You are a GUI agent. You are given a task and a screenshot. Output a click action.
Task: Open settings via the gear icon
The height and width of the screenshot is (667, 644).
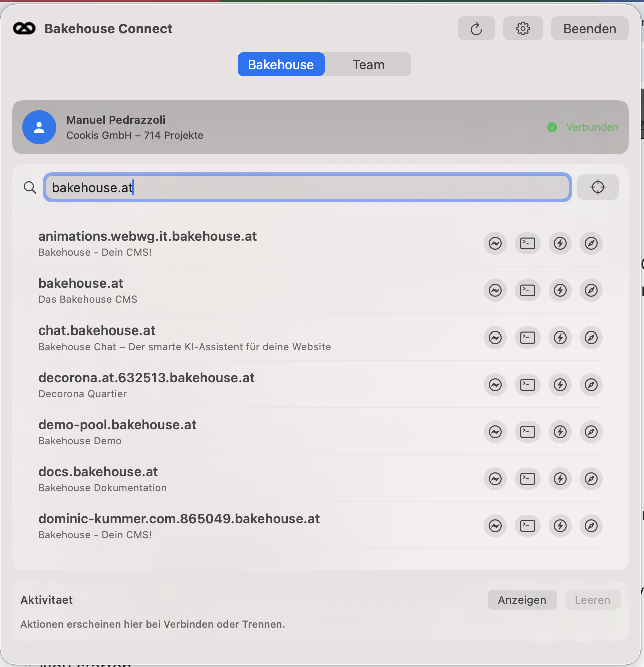[523, 28]
